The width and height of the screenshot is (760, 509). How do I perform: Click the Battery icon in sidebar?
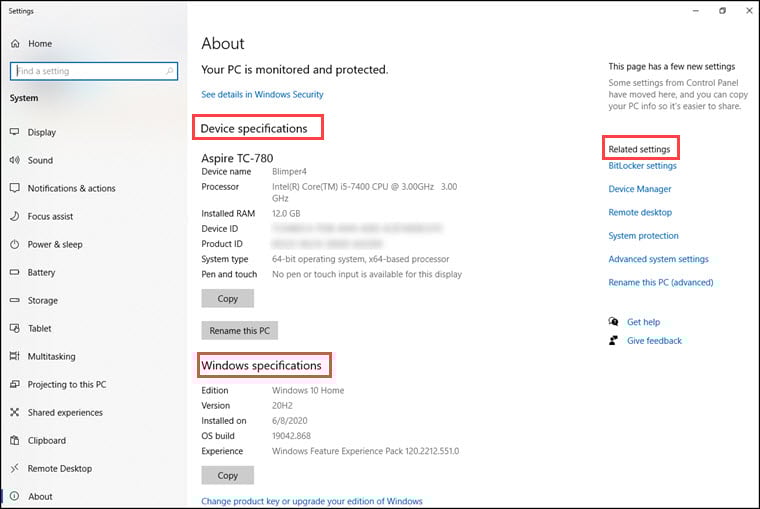[x=15, y=272]
